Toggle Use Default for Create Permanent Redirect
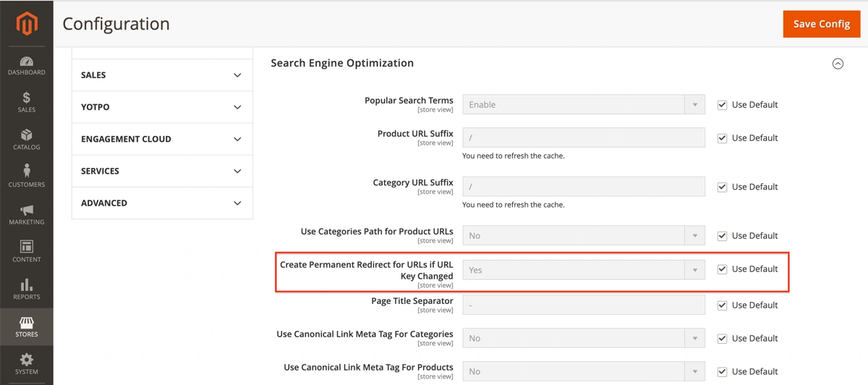 (722, 269)
